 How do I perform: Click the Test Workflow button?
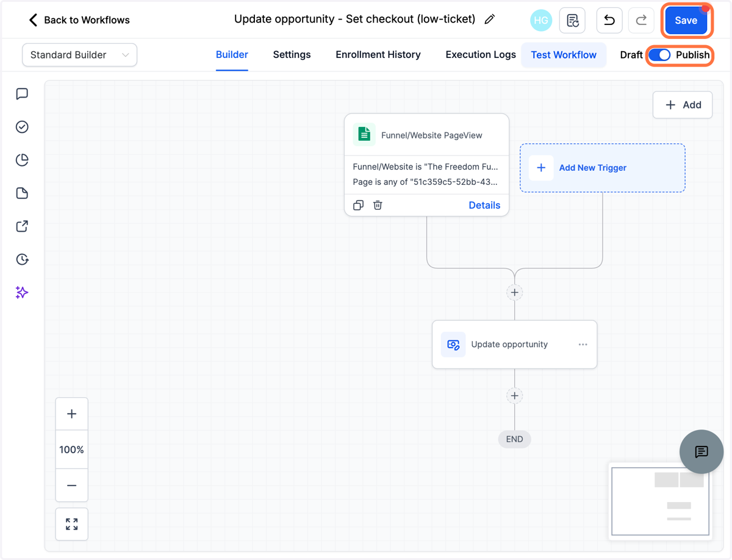(x=564, y=55)
